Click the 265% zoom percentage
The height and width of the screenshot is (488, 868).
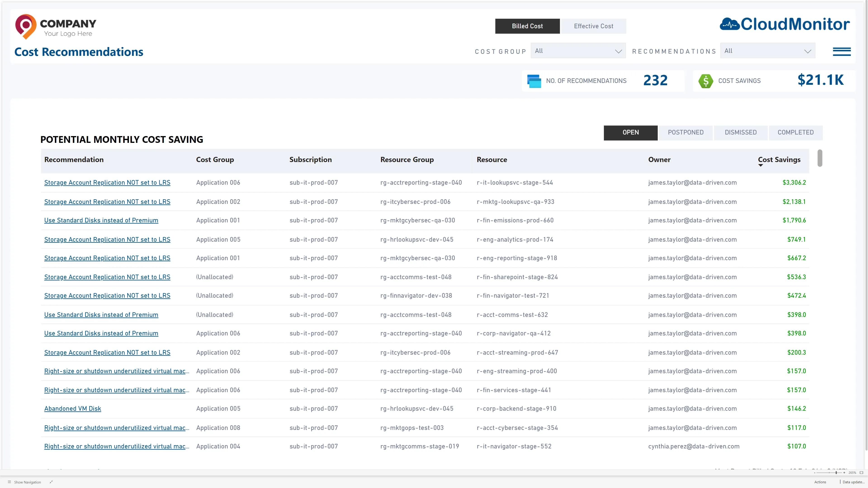[x=852, y=472]
